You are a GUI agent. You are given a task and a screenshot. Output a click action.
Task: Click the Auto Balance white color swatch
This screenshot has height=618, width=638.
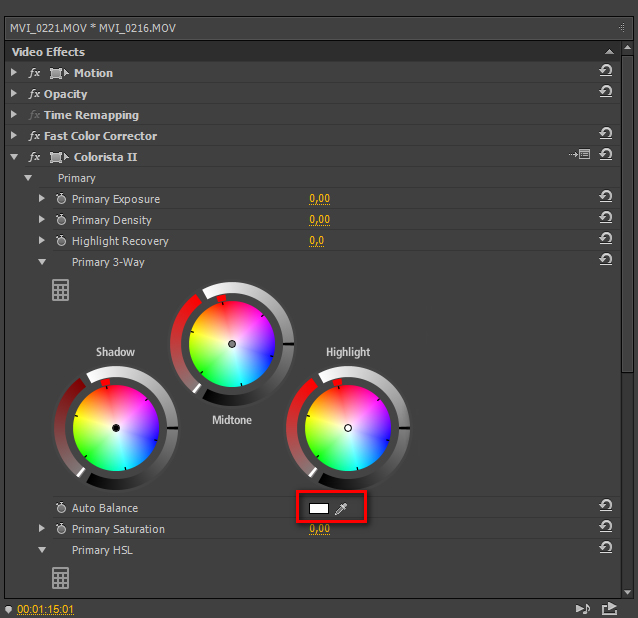tap(319, 509)
